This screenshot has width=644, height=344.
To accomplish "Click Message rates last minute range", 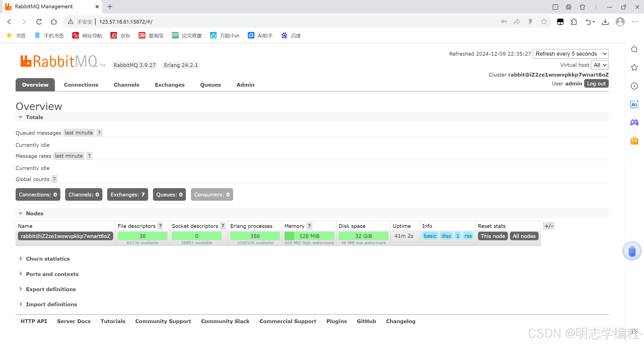I will (x=69, y=156).
